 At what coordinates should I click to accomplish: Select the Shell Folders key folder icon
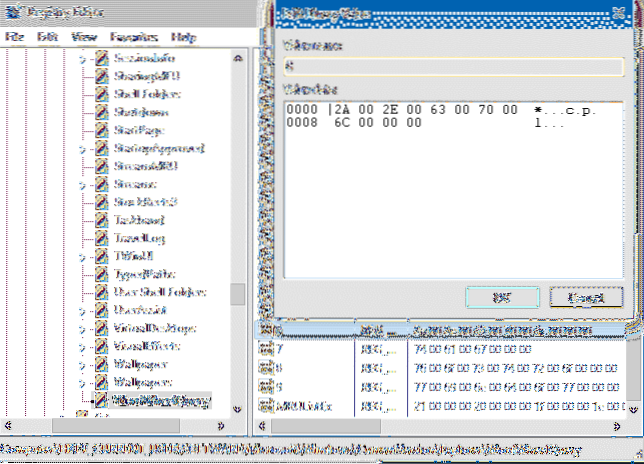[x=101, y=95]
